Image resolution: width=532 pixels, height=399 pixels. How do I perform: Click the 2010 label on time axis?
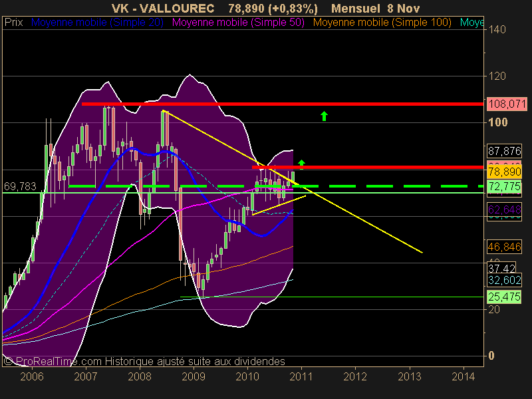(247, 376)
